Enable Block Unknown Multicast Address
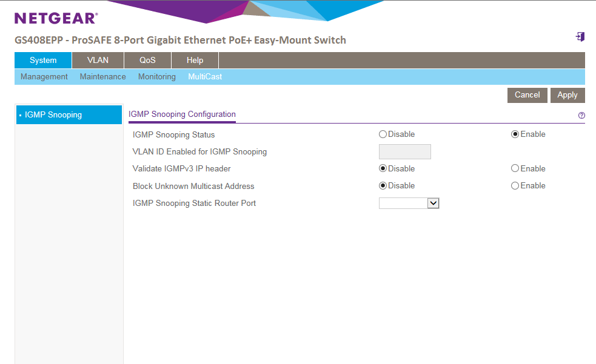 coord(515,186)
